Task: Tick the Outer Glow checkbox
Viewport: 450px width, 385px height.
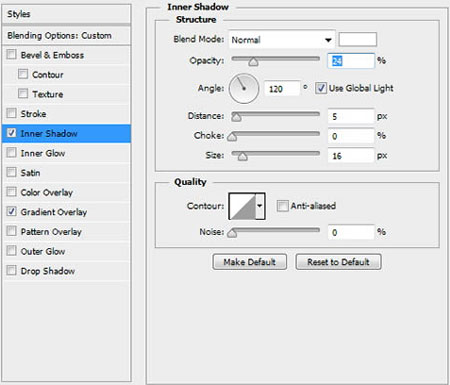Action: pos(11,251)
